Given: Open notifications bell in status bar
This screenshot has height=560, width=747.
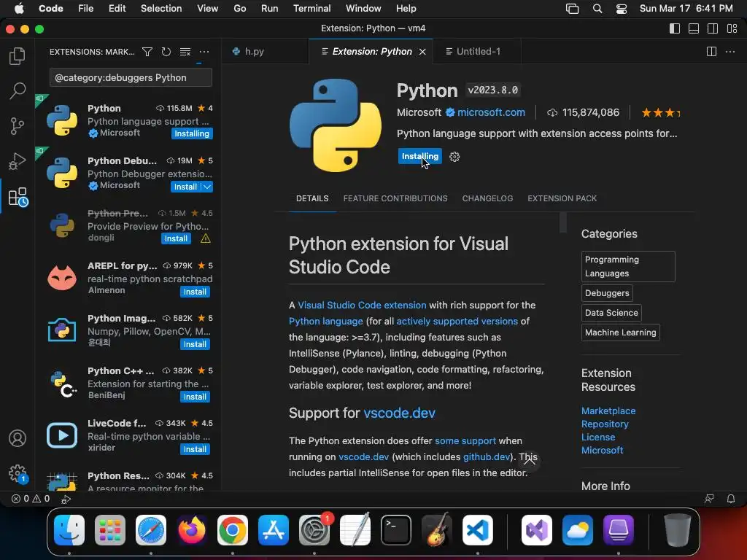Looking at the screenshot, I should pos(731,499).
